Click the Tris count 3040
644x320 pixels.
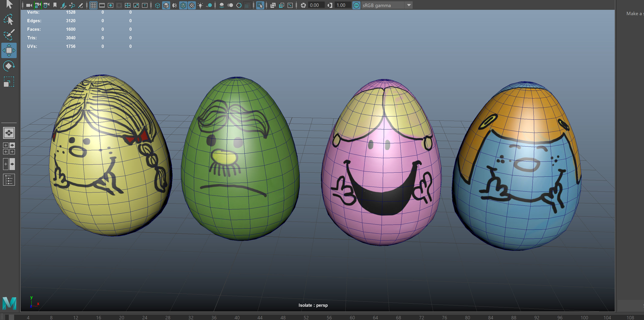click(x=71, y=38)
